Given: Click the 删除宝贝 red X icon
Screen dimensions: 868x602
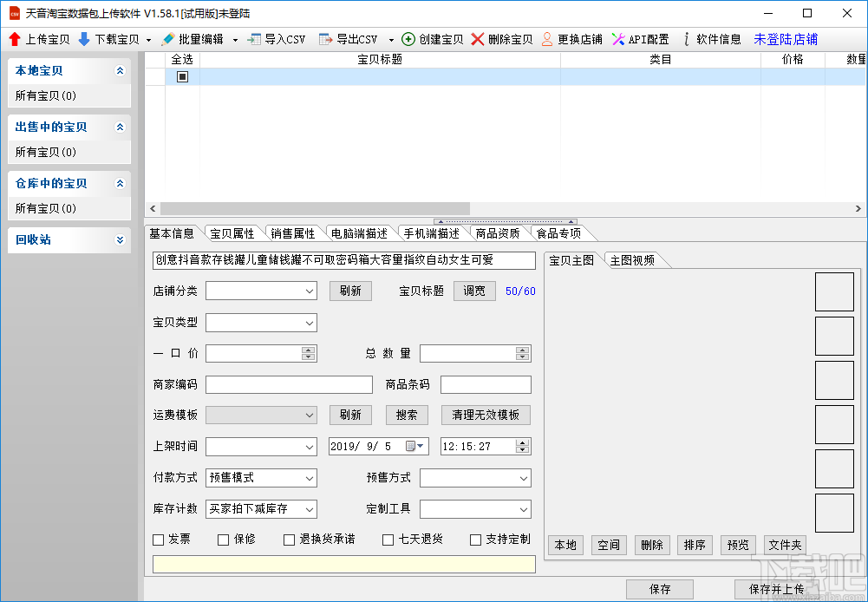Looking at the screenshot, I should click(x=478, y=39).
